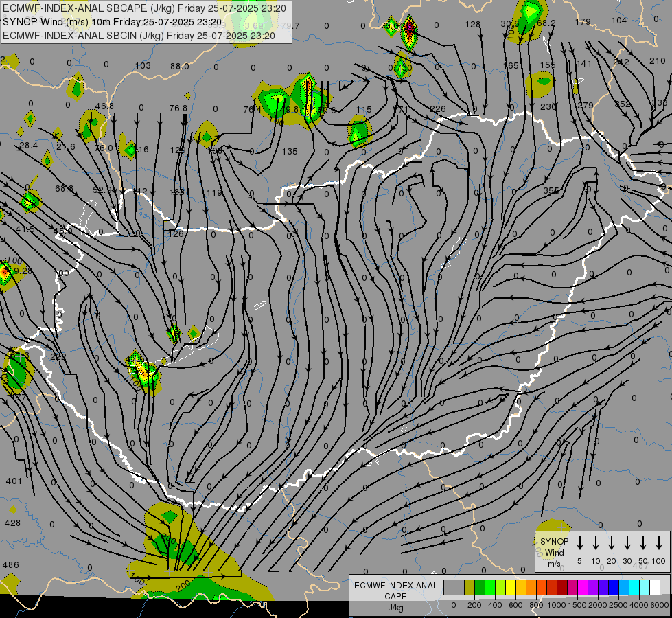Pick the dark blue swatch in CAPE legend
This screenshot has width=672, height=618.
coord(614,588)
